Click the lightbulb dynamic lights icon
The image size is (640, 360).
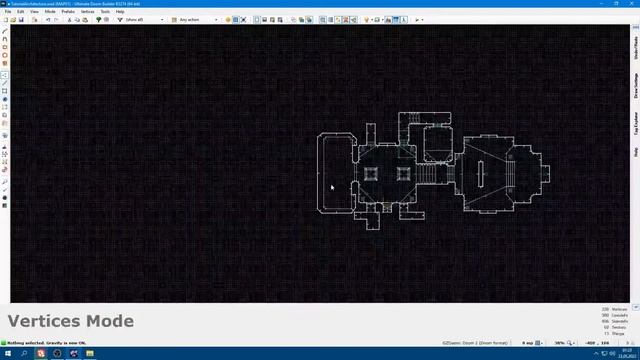click(366, 20)
